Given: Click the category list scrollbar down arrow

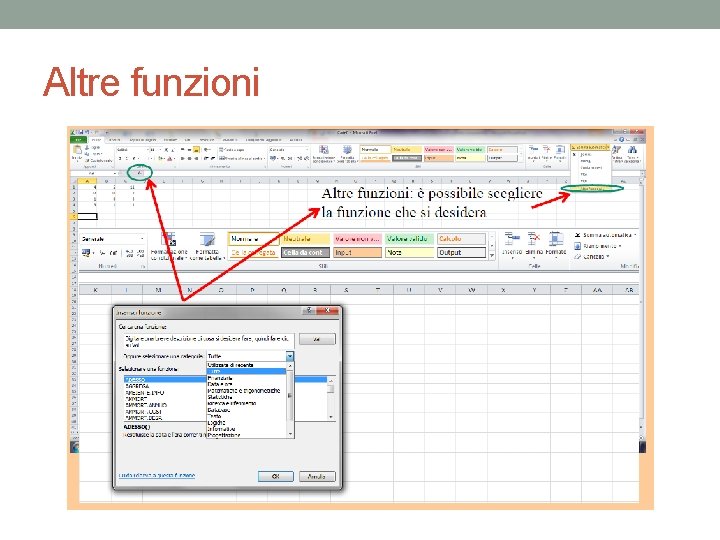Looking at the screenshot, I should [x=290, y=434].
